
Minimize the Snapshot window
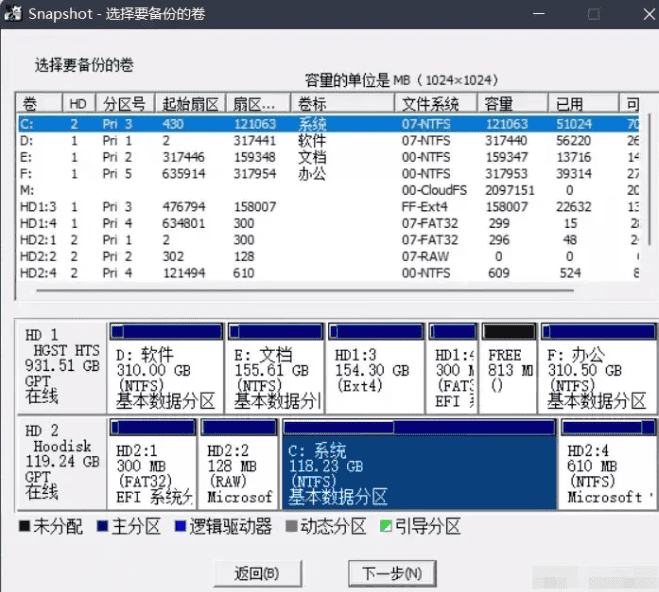[x=539, y=14]
